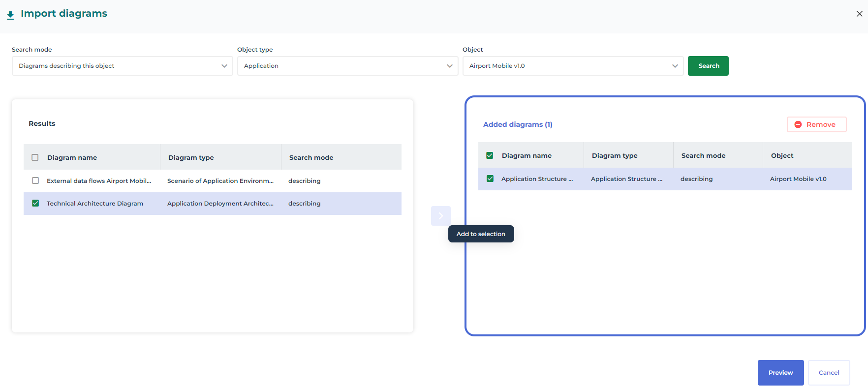Uncheck the Application Structure diagram checkbox
Screen dimensions: 868x388
tap(490, 179)
